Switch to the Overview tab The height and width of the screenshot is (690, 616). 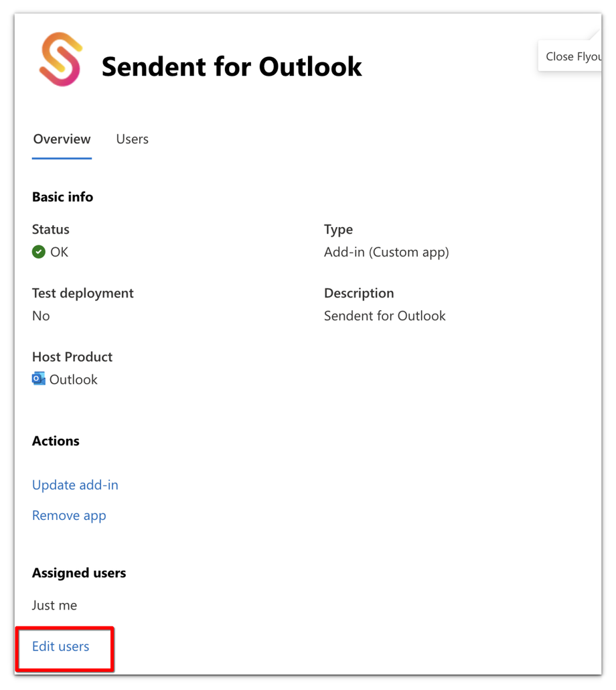click(x=62, y=139)
